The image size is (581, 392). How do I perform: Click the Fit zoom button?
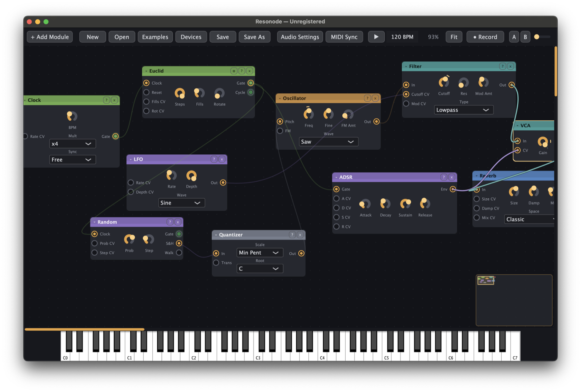tap(454, 37)
